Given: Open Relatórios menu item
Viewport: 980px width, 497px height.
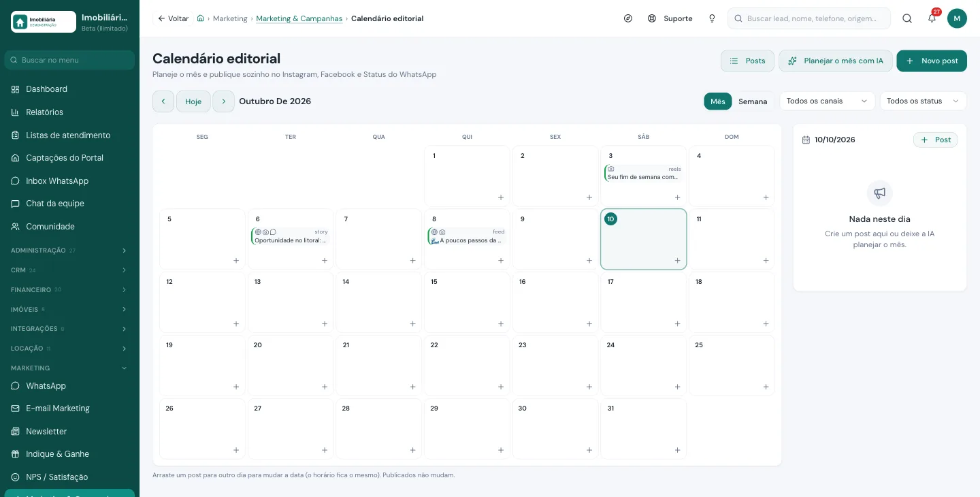Looking at the screenshot, I should point(69,112).
